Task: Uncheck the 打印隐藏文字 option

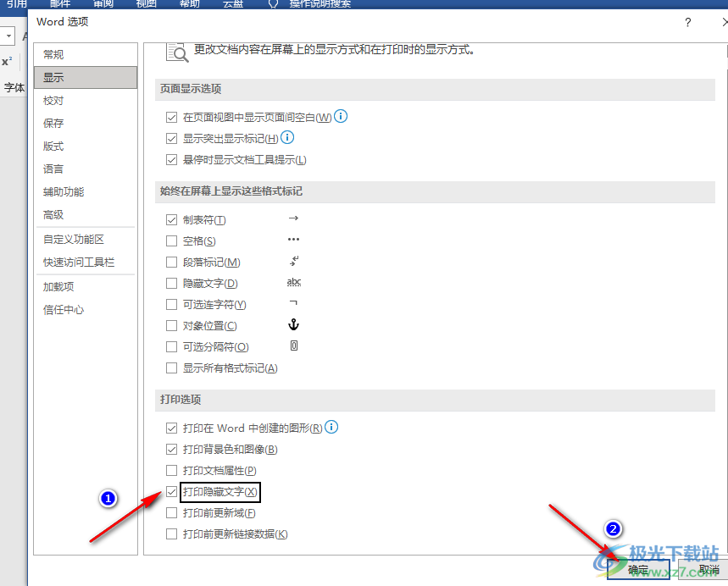Action: tap(172, 492)
